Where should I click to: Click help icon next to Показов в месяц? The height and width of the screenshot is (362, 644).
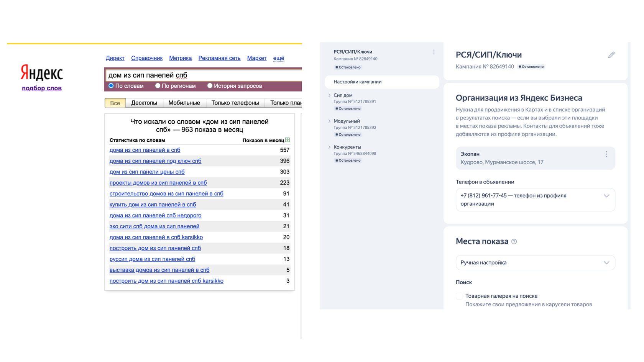tap(287, 140)
